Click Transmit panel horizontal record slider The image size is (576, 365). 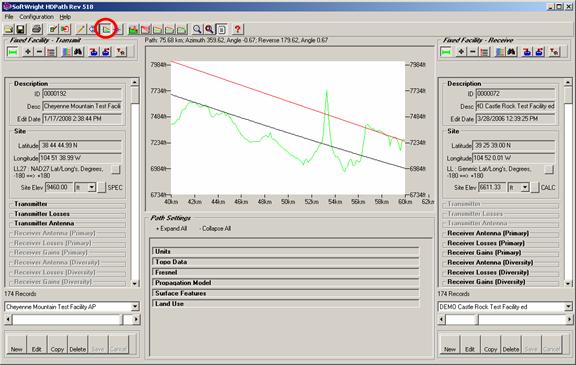(72, 320)
